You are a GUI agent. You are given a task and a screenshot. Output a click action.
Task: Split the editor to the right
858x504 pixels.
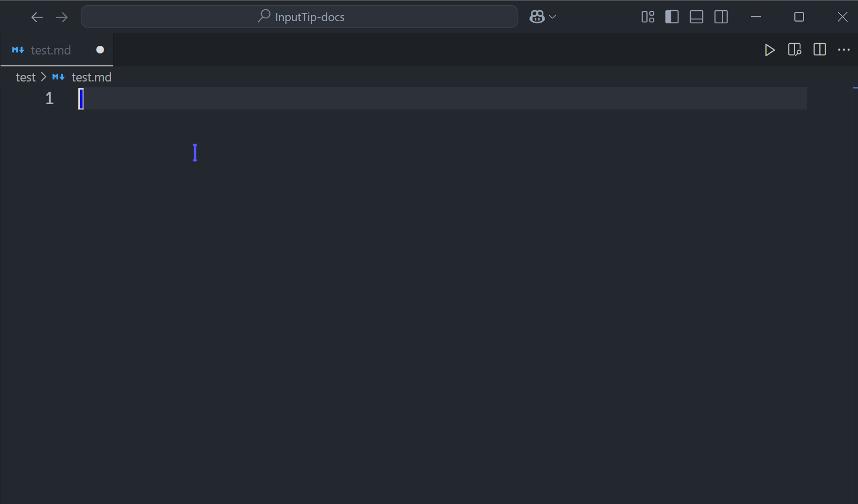pyautogui.click(x=820, y=50)
